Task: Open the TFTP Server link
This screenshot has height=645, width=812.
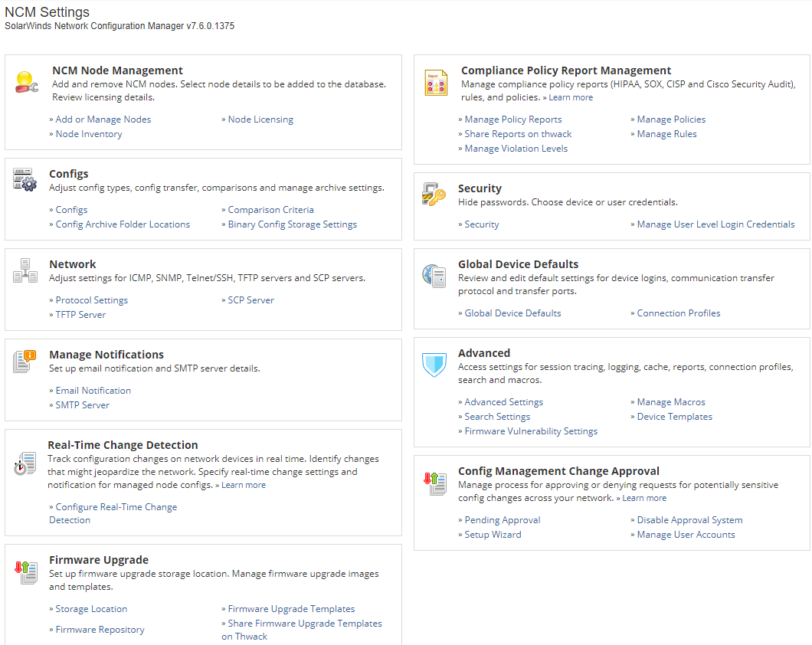Action: tap(80, 315)
